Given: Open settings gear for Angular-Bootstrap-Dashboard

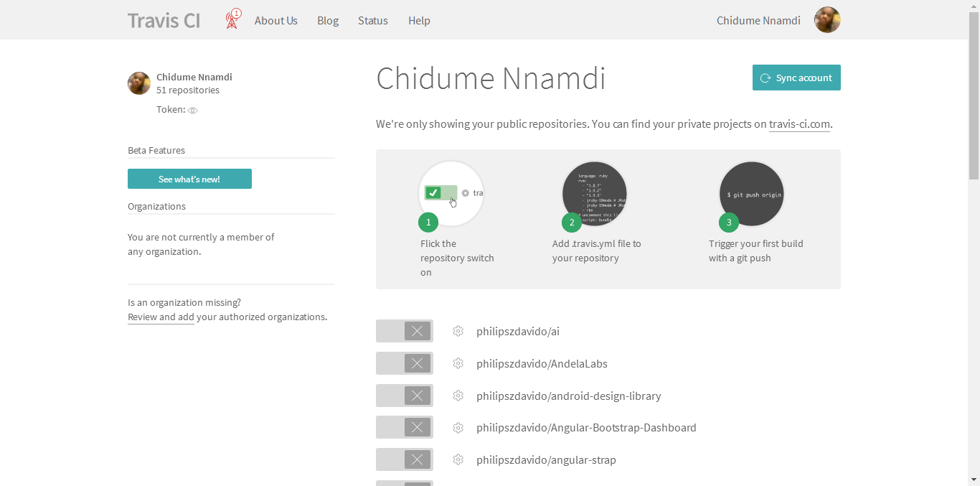Looking at the screenshot, I should 458,428.
